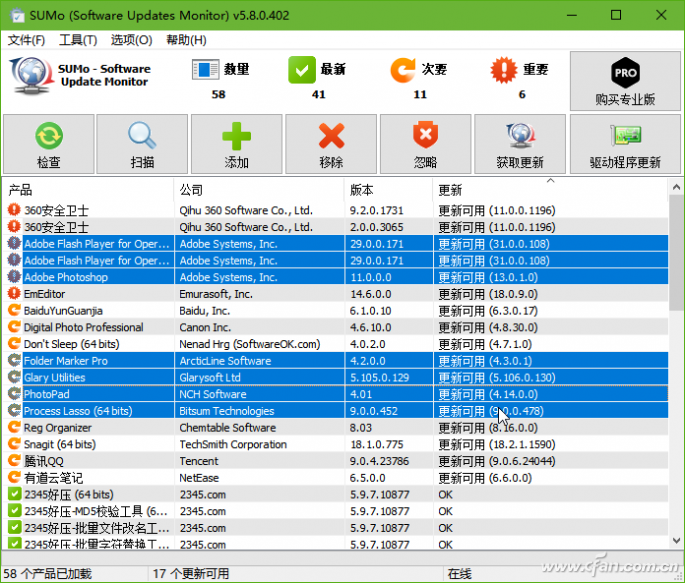Click the green 最新 checkmark icon
The image size is (685, 583).
point(301,70)
